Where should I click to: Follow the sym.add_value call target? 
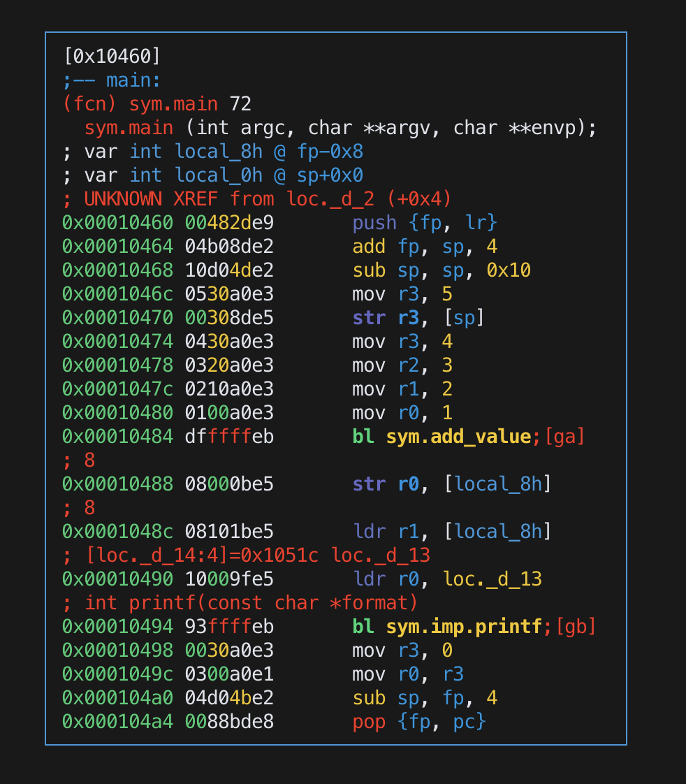pyautogui.click(x=458, y=437)
